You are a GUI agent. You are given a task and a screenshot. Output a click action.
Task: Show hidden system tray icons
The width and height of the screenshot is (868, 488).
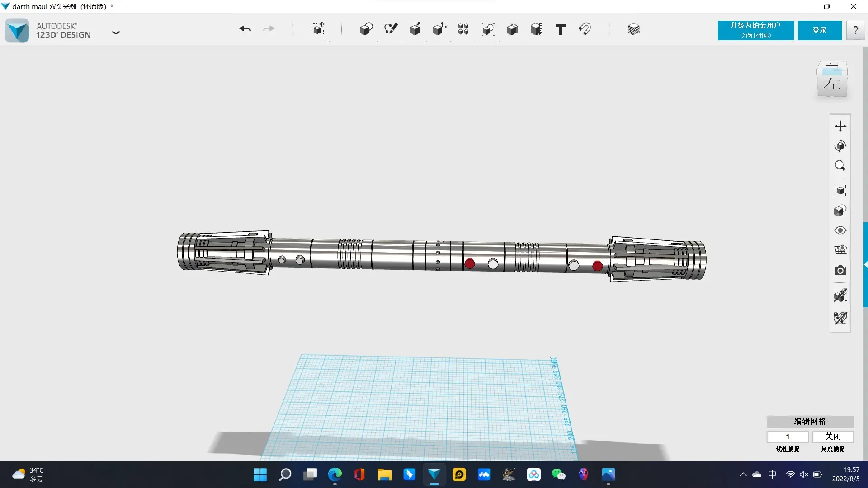743,474
